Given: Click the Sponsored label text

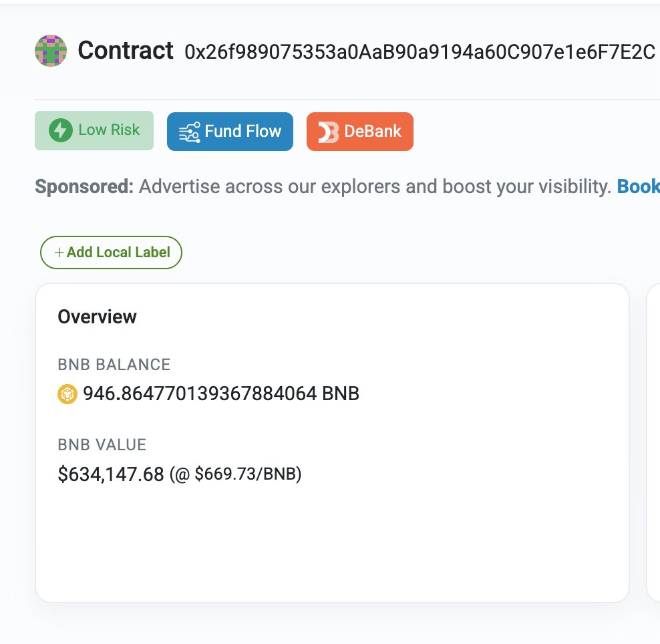Looking at the screenshot, I should coord(84,186).
